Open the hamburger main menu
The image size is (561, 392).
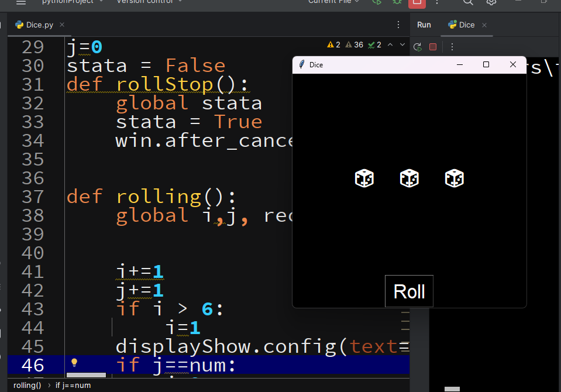coord(21,2)
